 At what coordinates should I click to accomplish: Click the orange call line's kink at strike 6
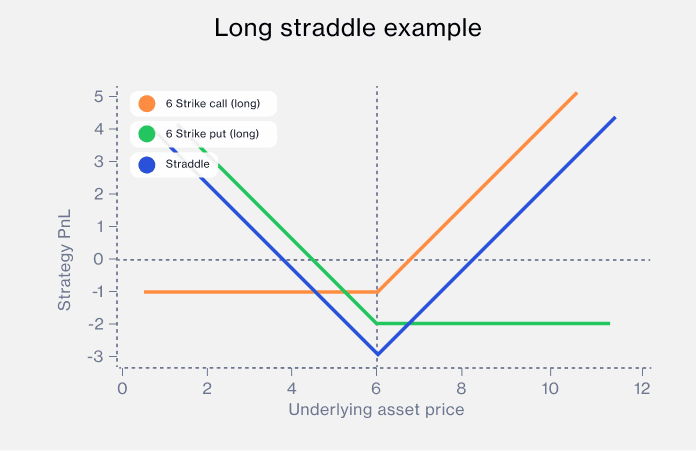[377, 291]
